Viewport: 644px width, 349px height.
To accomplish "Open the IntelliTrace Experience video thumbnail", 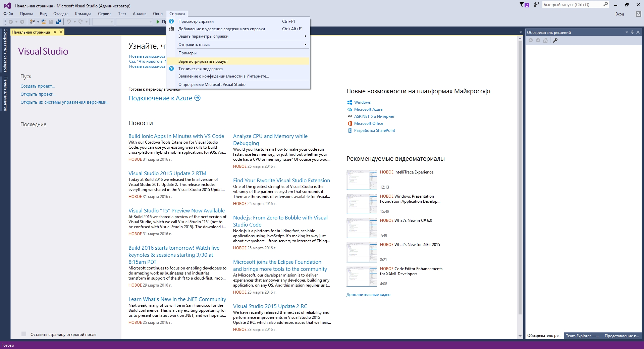I will [362, 180].
